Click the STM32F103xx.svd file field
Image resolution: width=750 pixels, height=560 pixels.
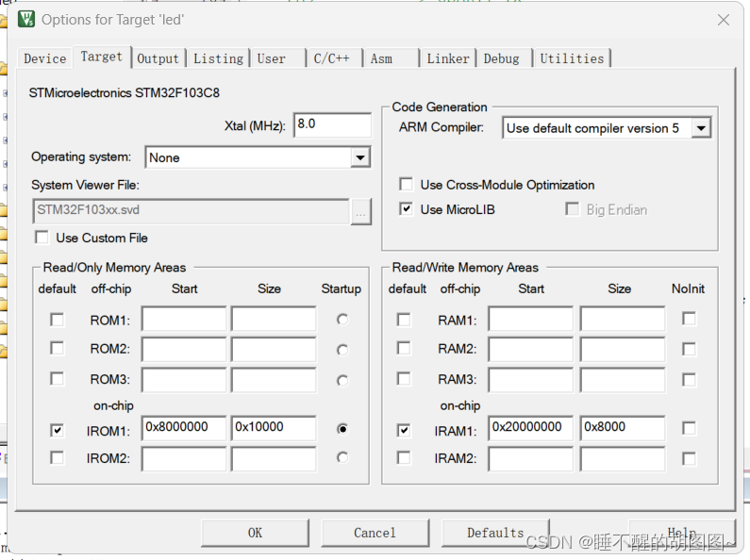click(x=191, y=211)
